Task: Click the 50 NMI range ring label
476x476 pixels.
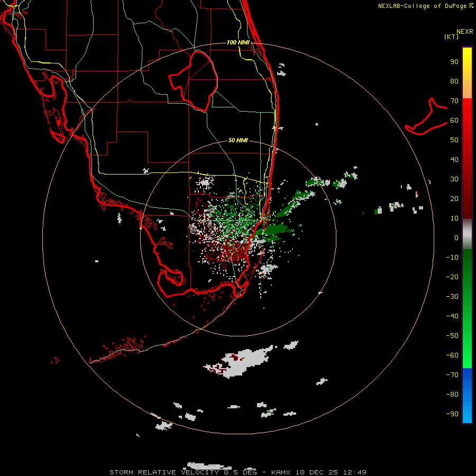Action: [238, 140]
